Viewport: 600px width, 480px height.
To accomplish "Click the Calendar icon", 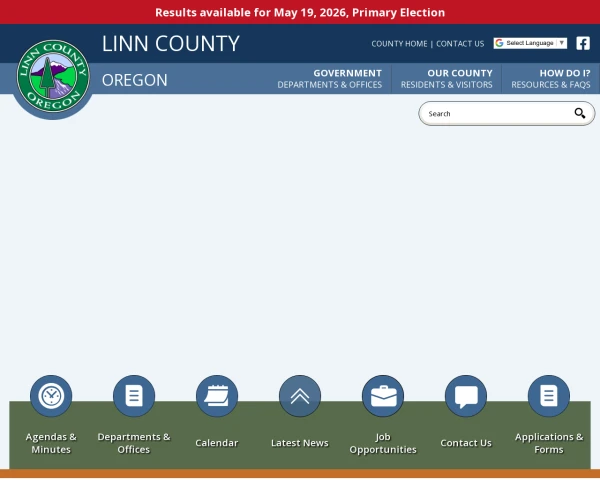I will (x=217, y=396).
